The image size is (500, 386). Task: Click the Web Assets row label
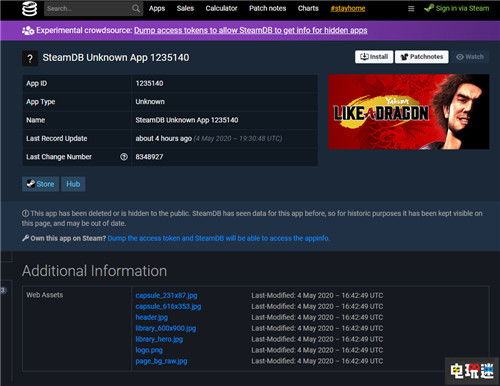coord(45,295)
